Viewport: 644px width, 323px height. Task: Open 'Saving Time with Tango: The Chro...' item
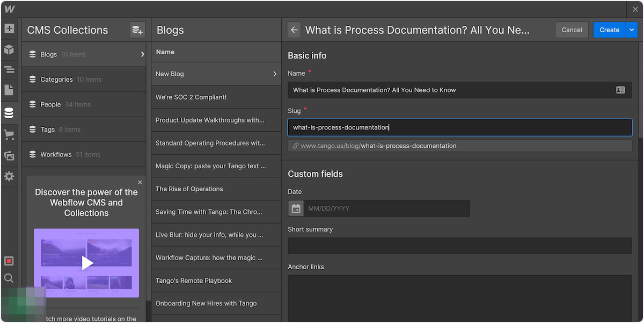[216, 212]
